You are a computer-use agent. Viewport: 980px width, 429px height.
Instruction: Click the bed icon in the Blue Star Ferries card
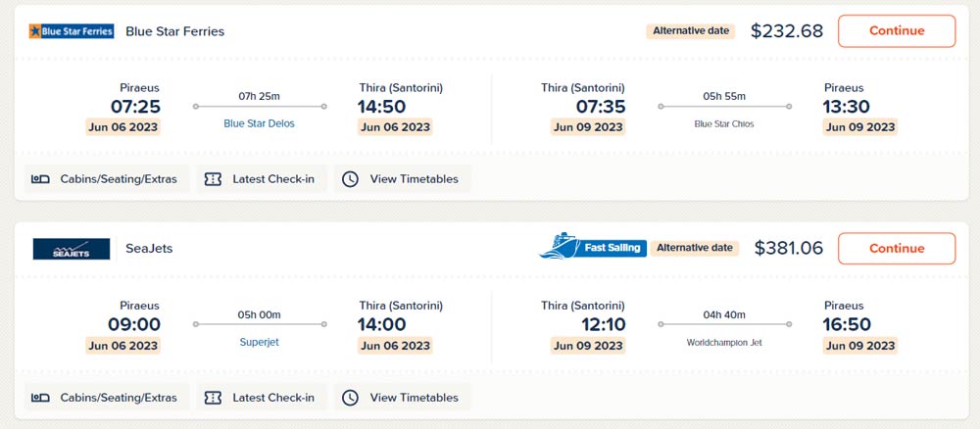click(x=40, y=179)
